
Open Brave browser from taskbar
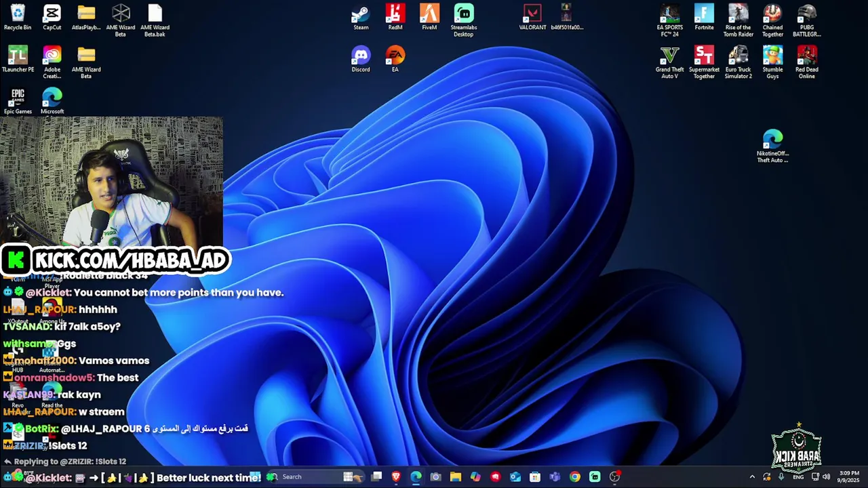[x=396, y=476]
